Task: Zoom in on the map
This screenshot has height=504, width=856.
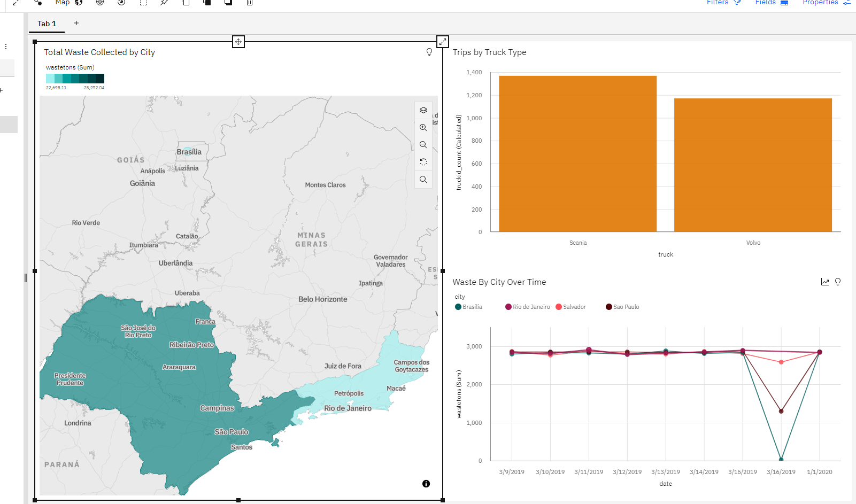Action: [423, 127]
